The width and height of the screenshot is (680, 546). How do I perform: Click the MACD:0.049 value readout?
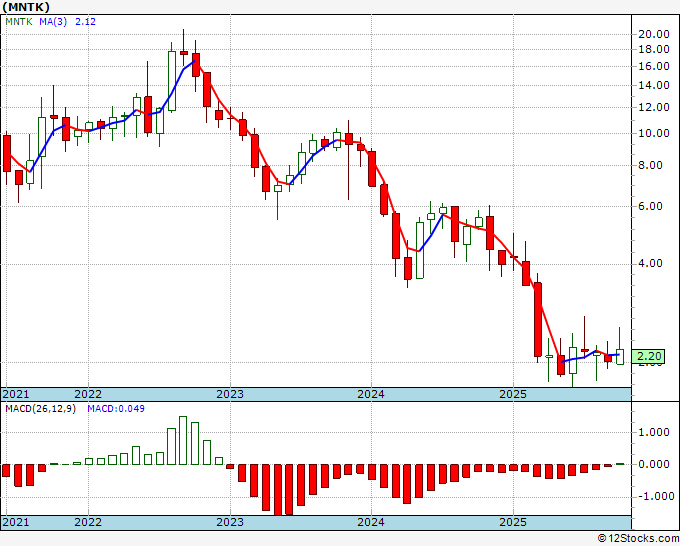tap(116, 409)
